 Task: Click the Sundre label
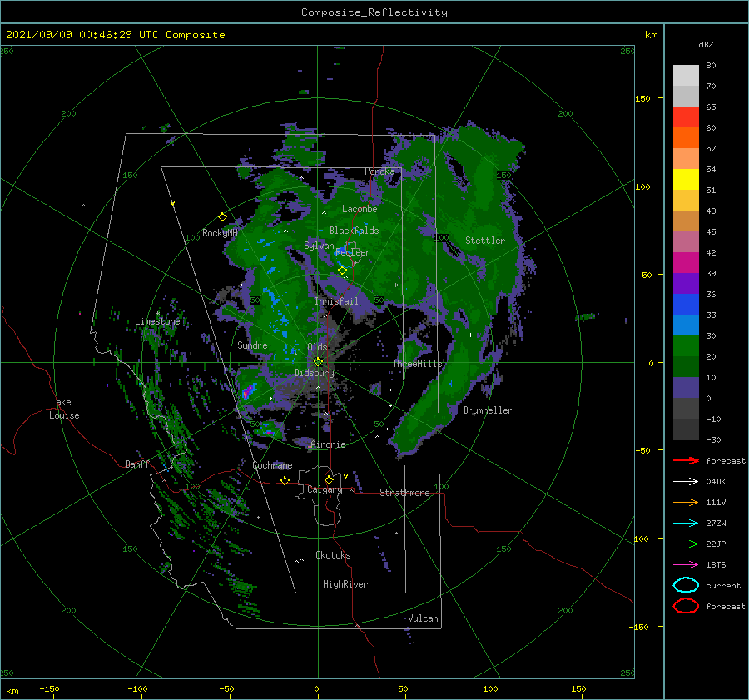point(252,345)
